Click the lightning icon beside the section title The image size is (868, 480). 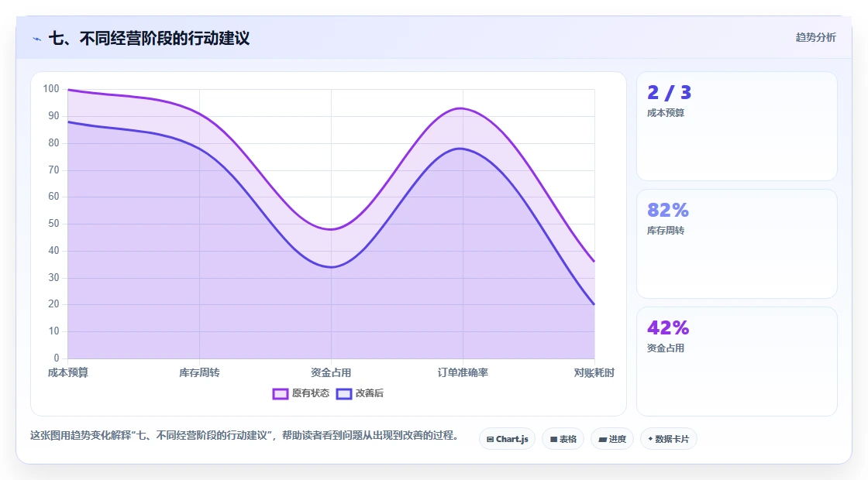point(37,39)
